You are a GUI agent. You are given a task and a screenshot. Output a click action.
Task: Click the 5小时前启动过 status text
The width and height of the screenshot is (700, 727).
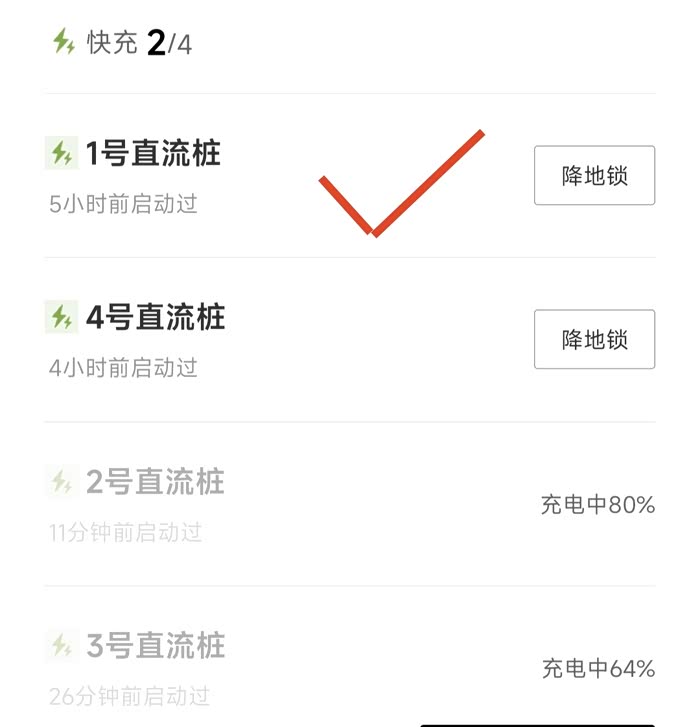[123, 204]
